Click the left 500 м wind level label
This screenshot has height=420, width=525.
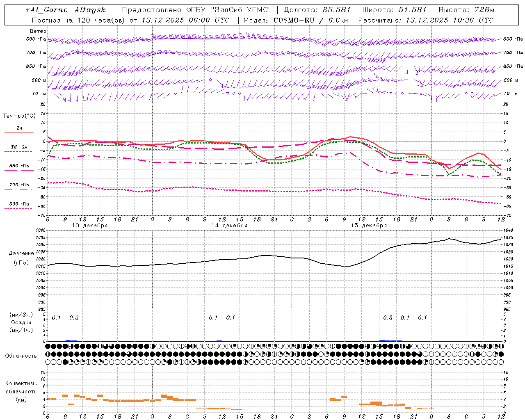coord(39,80)
